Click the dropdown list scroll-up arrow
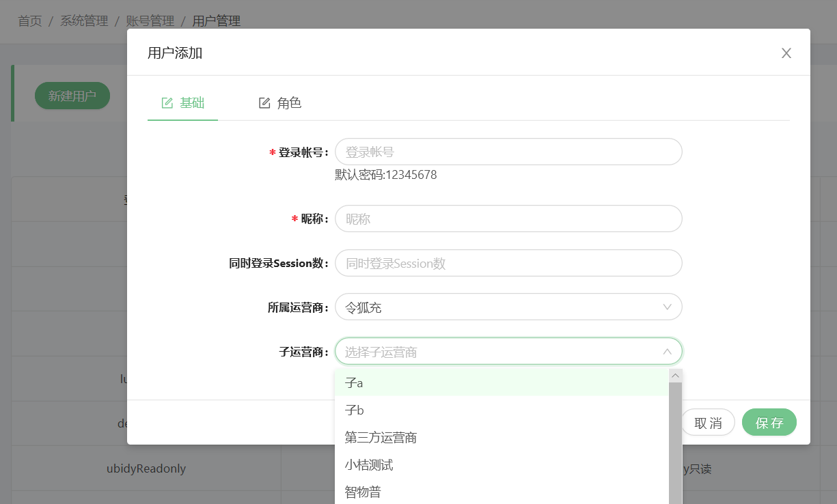 coord(675,376)
